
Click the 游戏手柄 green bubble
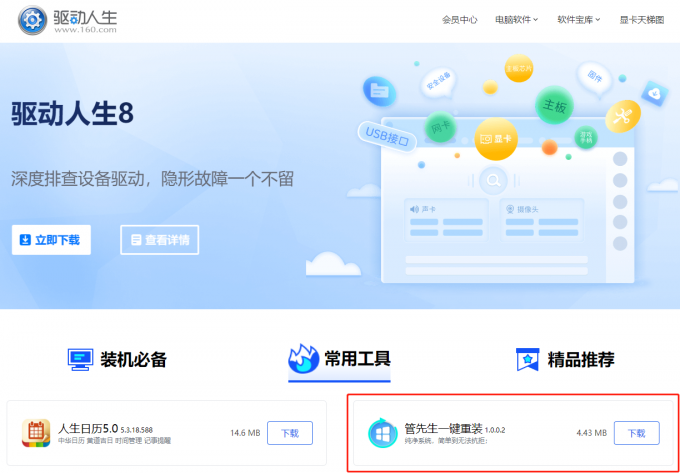(586, 138)
